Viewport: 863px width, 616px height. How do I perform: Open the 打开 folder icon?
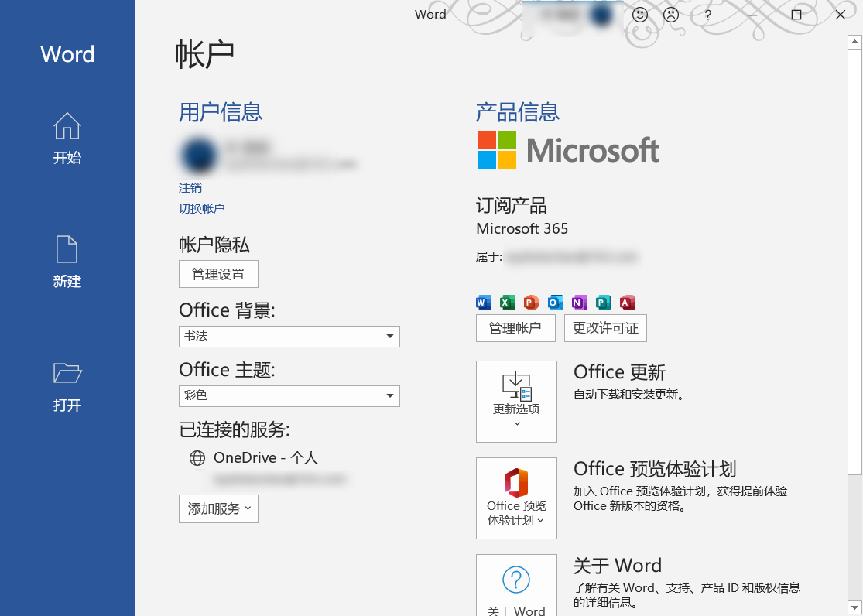[x=67, y=373]
